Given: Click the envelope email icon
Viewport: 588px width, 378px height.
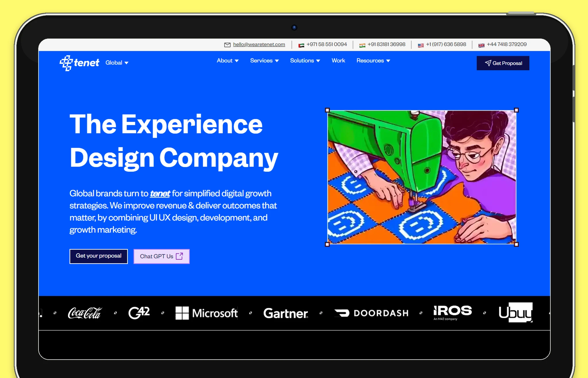Looking at the screenshot, I should (227, 45).
